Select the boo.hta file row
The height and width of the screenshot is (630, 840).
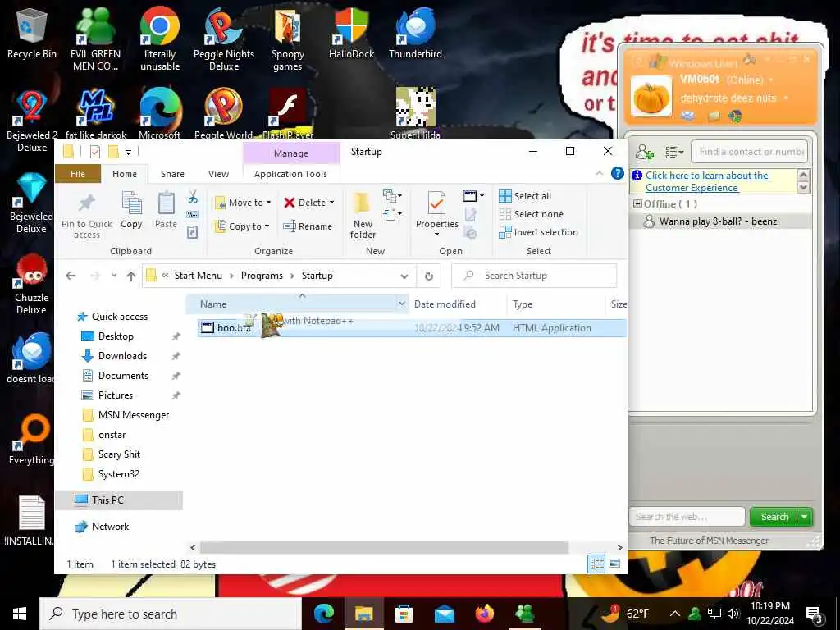pos(412,328)
